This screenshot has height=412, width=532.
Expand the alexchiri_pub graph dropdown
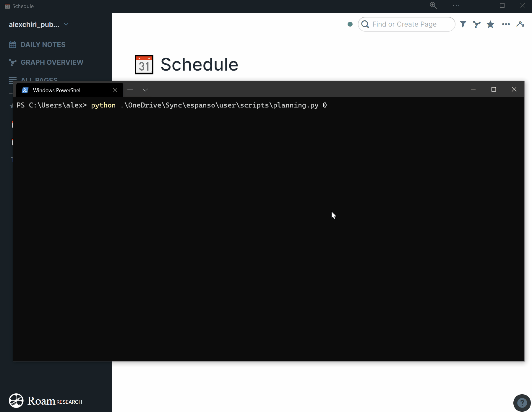click(66, 24)
